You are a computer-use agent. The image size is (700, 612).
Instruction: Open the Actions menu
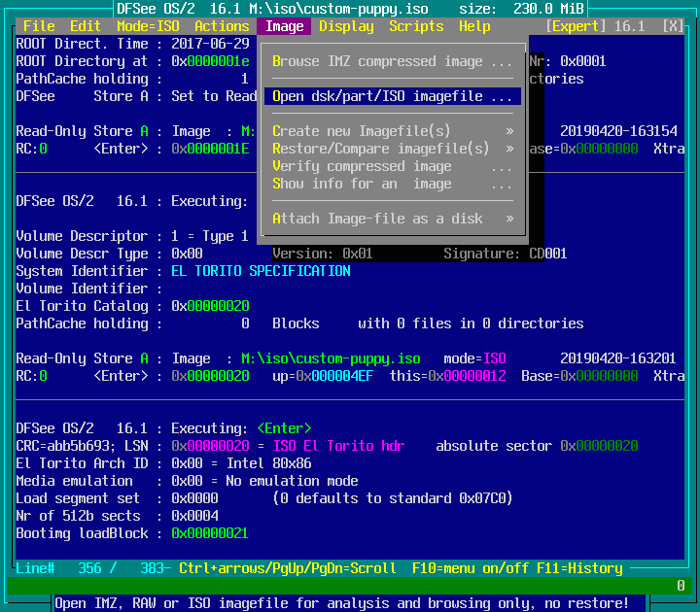pyautogui.click(x=222, y=26)
